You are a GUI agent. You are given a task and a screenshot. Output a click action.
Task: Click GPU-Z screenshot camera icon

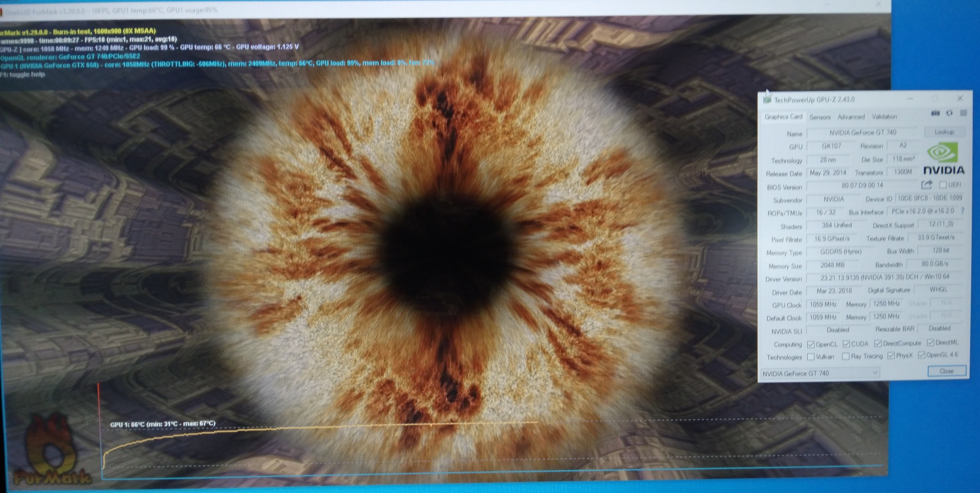pyautogui.click(x=935, y=113)
